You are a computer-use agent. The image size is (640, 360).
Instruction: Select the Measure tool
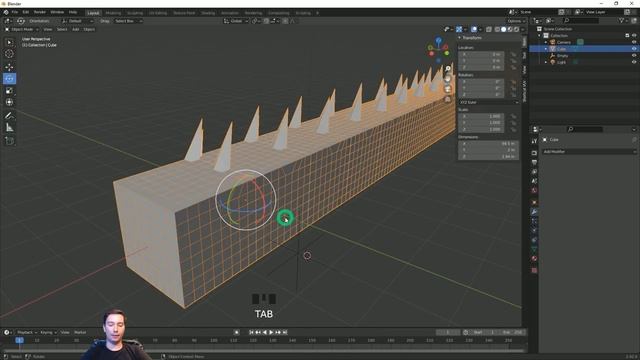9,128
